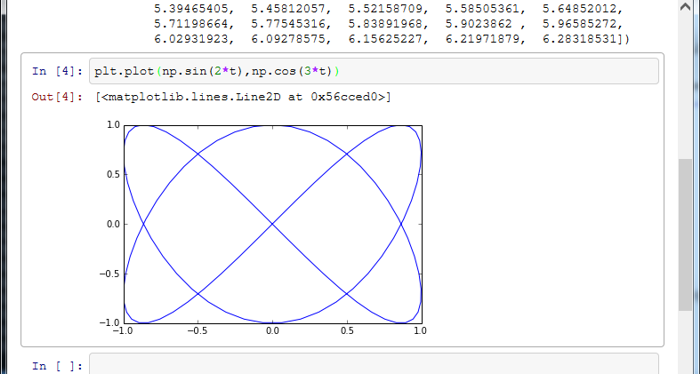Click the empty In [ ] prompt label
This screenshot has width=700, height=374.
coord(57,366)
